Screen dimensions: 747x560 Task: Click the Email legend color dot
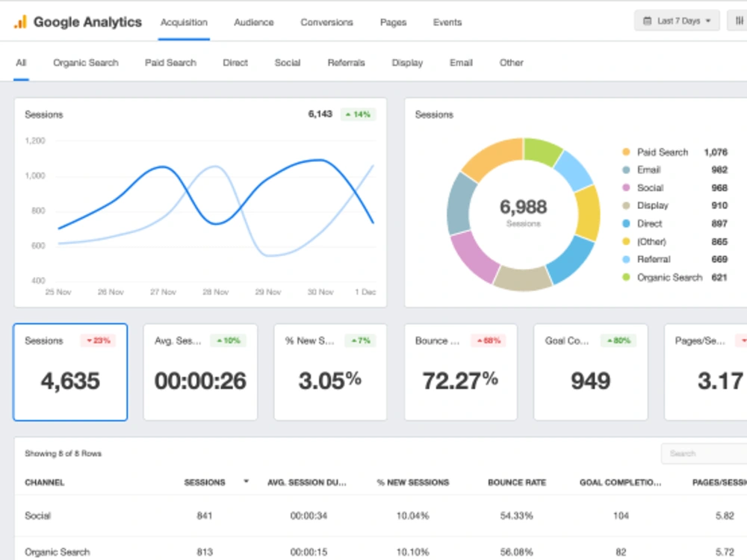(626, 170)
